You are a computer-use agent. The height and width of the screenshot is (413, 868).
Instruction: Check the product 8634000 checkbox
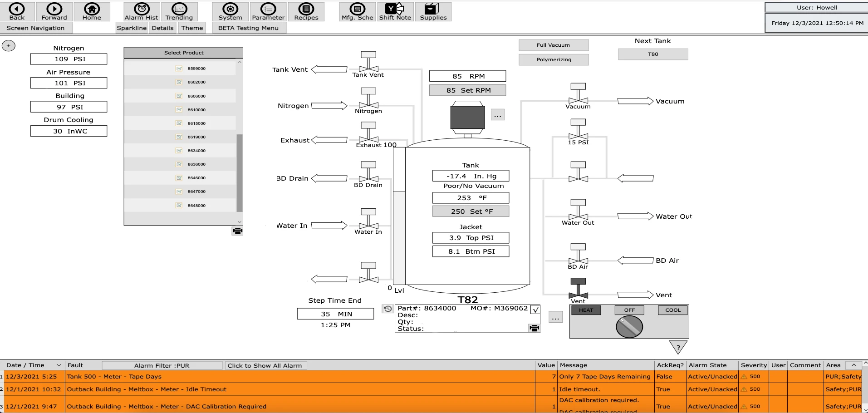click(x=179, y=150)
